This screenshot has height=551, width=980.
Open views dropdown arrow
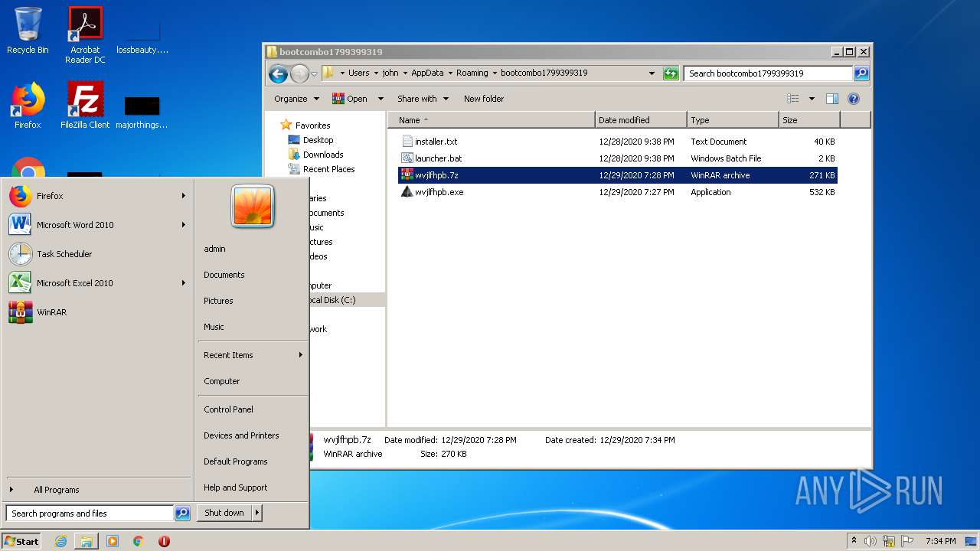812,99
